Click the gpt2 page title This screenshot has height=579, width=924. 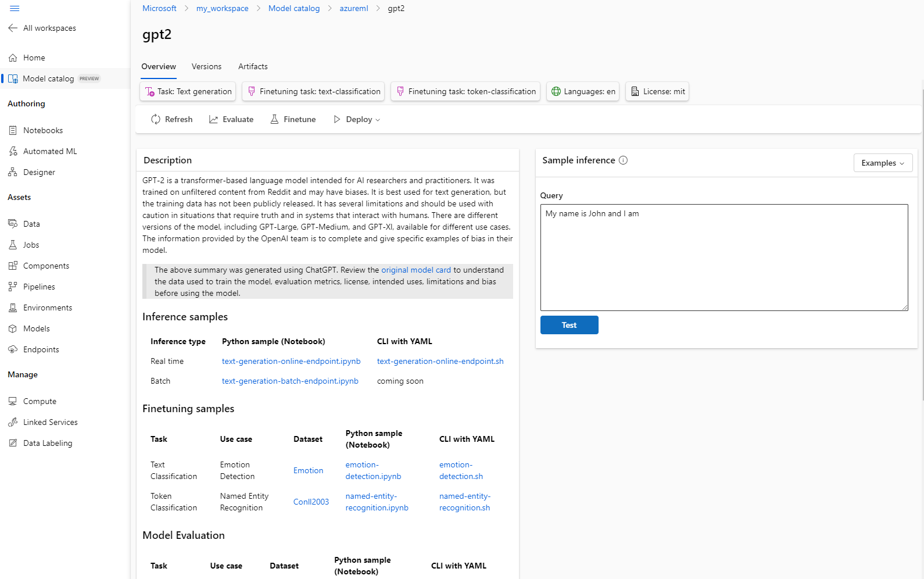(157, 34)
